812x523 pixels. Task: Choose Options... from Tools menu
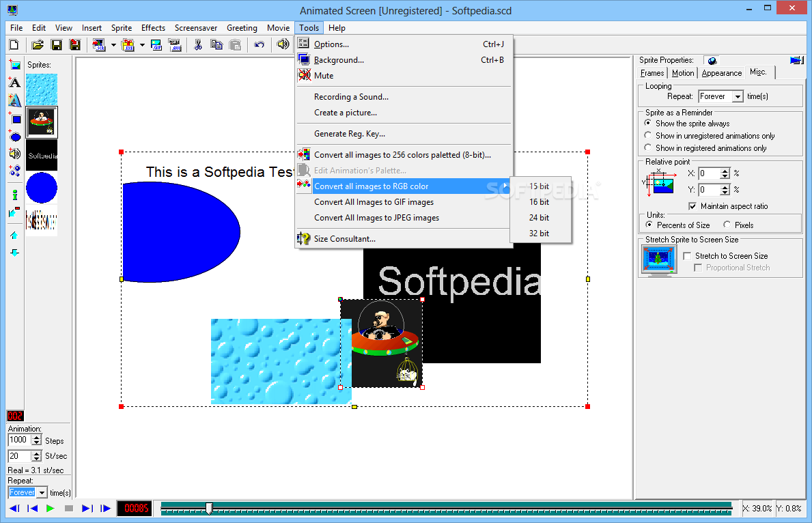404,44
